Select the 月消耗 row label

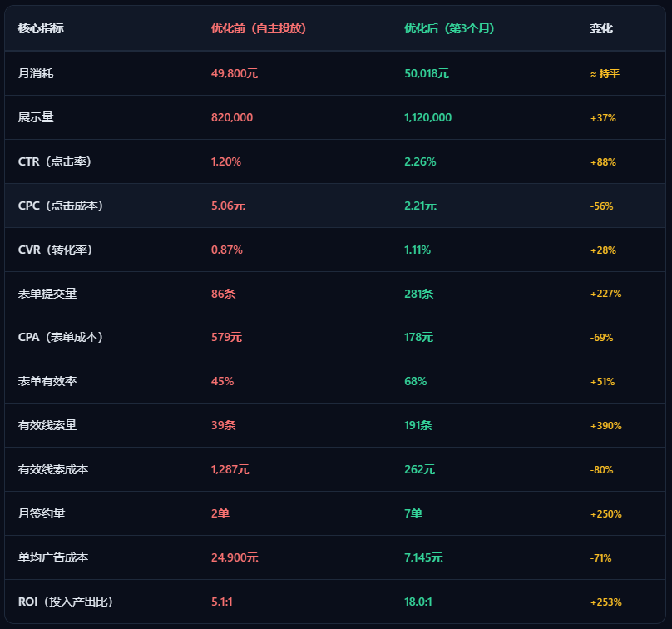pyautogui.click(x=36, y=73)
